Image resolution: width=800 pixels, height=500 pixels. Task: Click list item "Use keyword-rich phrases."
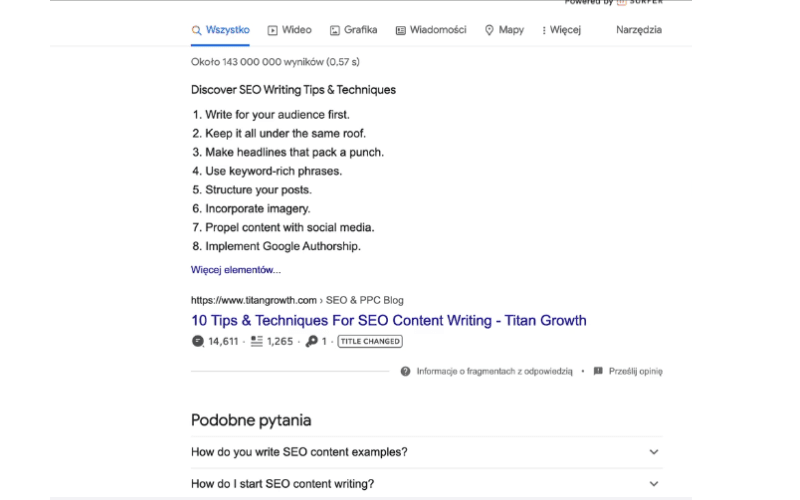[273, 171]
